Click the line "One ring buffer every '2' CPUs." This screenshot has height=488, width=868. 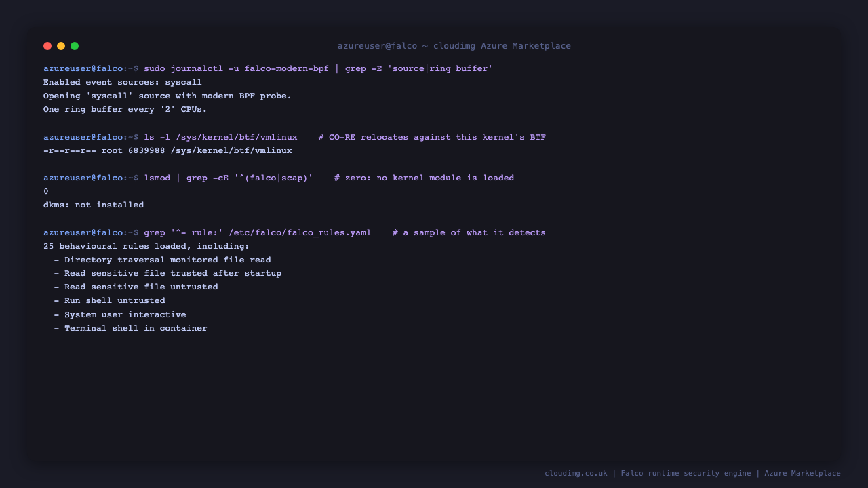click(125, 110)
